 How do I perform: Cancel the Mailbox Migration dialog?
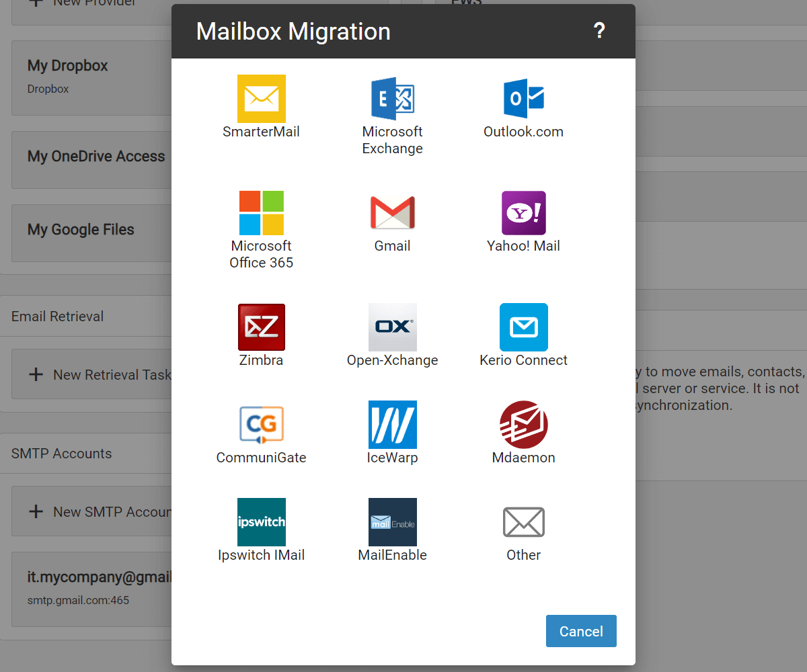(581, 631)
